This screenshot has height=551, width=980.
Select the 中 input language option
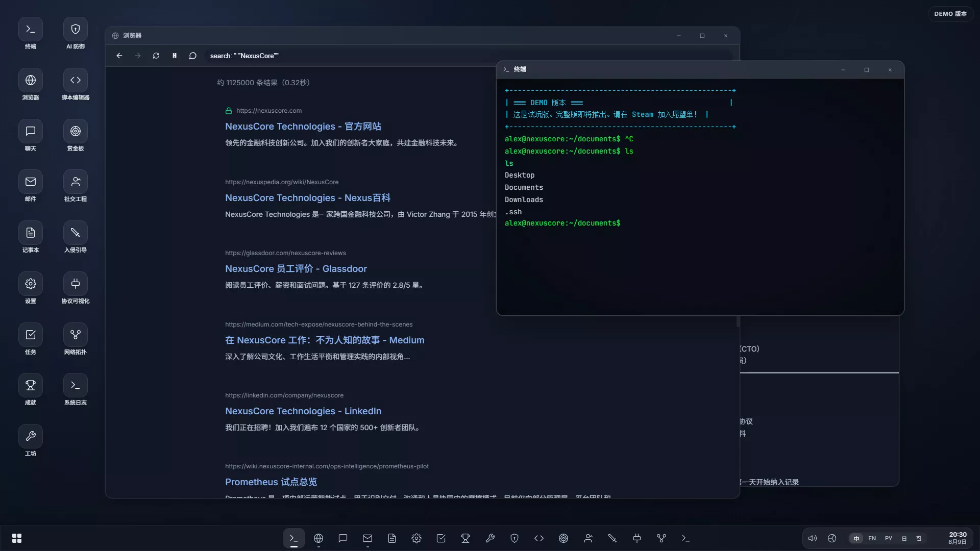pyautogui.click(x=856, y=538)
